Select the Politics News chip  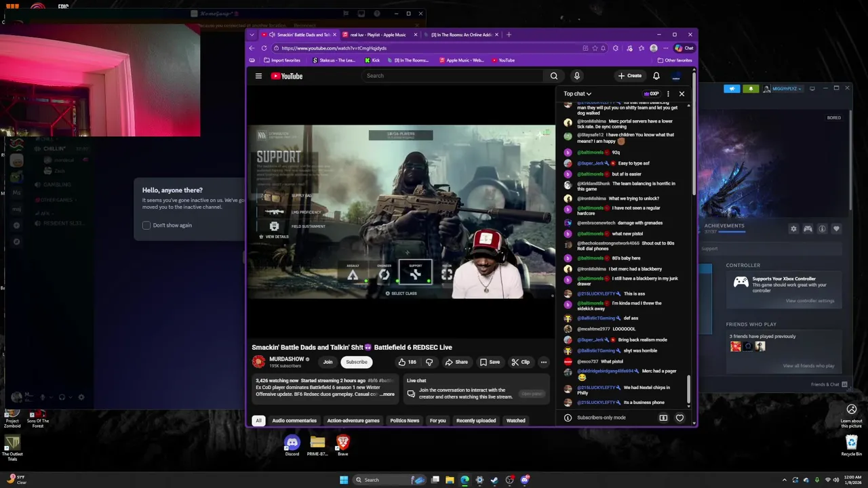click(x=405, y=420)
